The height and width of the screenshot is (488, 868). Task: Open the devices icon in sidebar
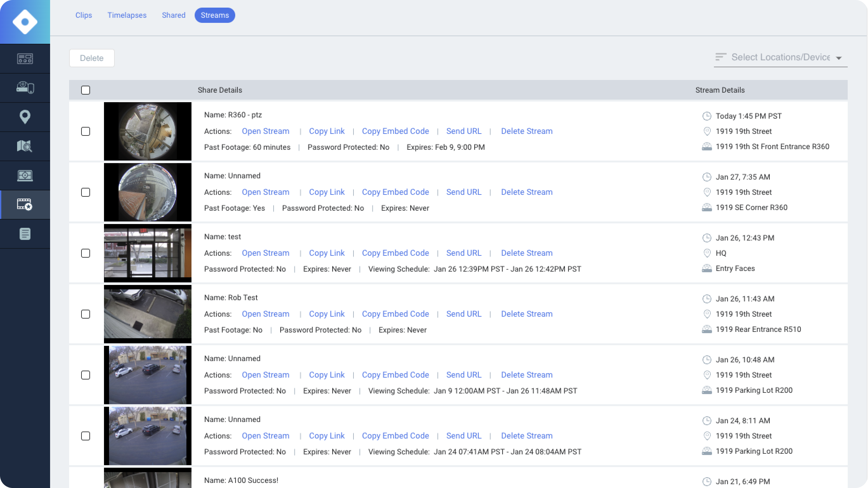pyautogui.click(x=25, y=88)
